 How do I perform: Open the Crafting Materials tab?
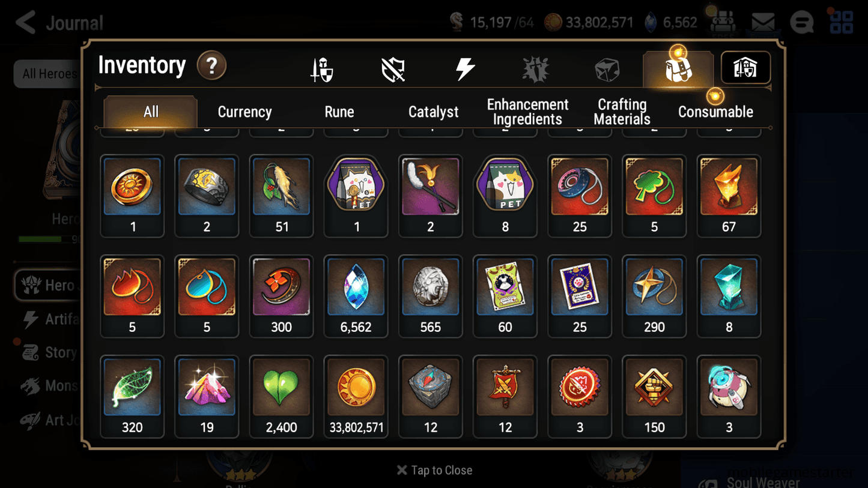pyautogui.click(x=622, y=112)
